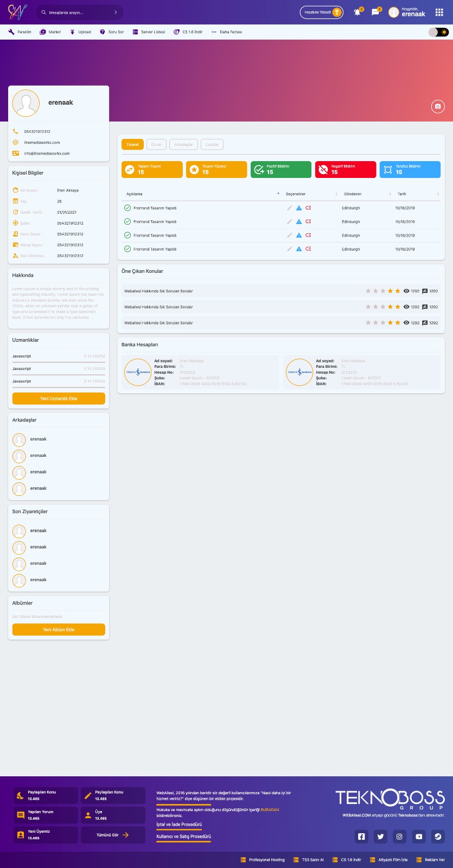
Task: Toggle the dark mode switch
Action: 438,32
